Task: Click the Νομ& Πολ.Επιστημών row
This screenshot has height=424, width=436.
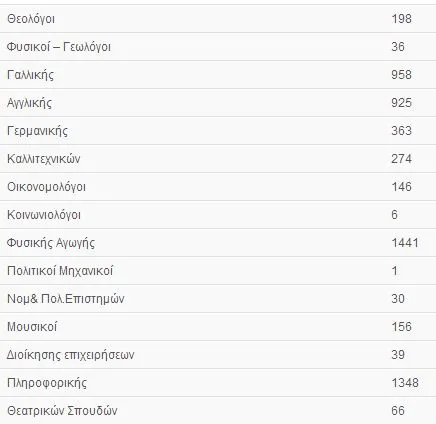Action: coord(218,299)
